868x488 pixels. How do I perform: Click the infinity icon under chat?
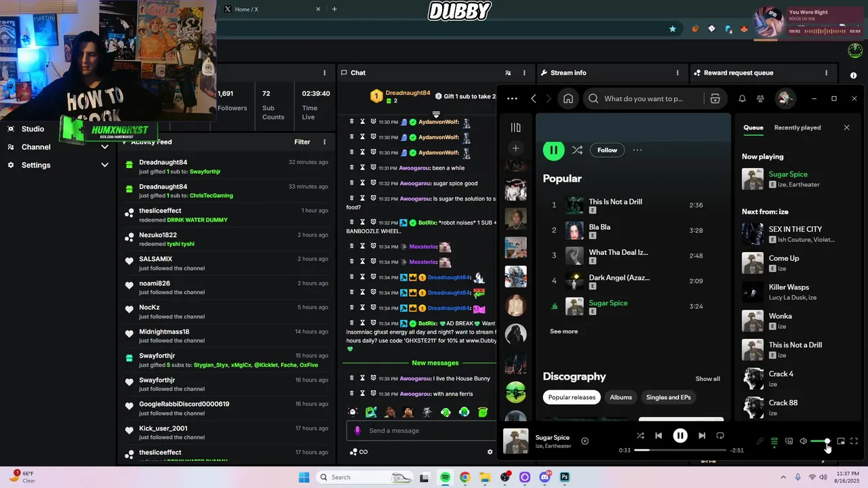363,452
